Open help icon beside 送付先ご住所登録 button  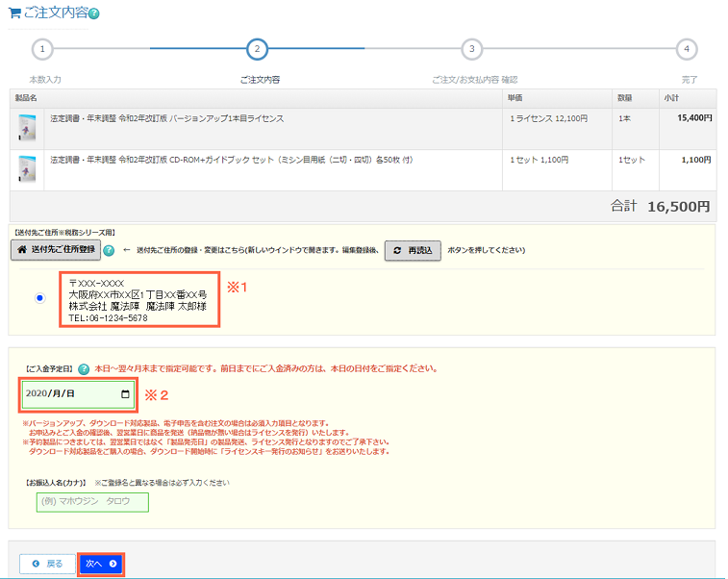click(109, 251)
